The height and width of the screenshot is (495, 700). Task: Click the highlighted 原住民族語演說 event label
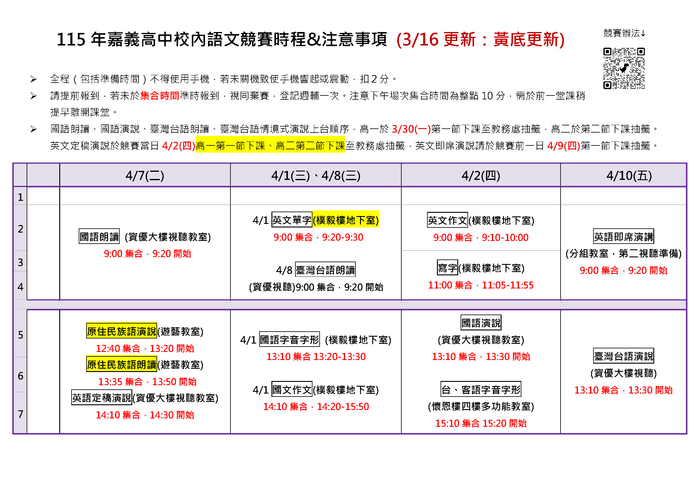(122, 331)
